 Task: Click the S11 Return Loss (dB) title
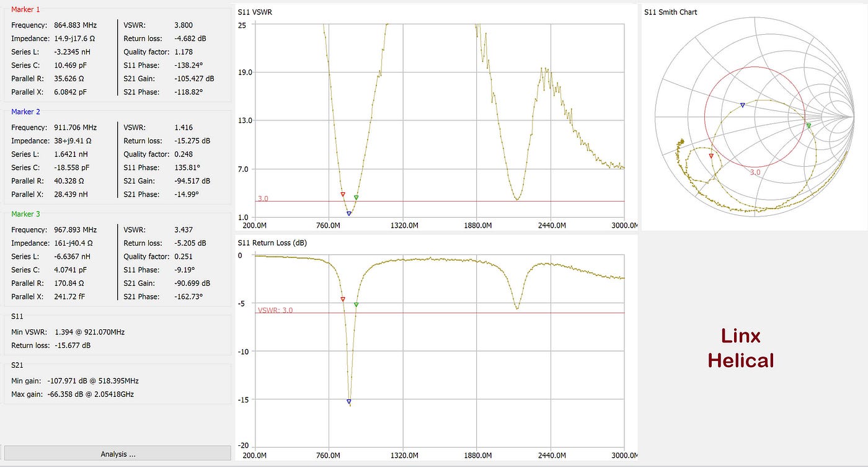[x=273, y=242]
